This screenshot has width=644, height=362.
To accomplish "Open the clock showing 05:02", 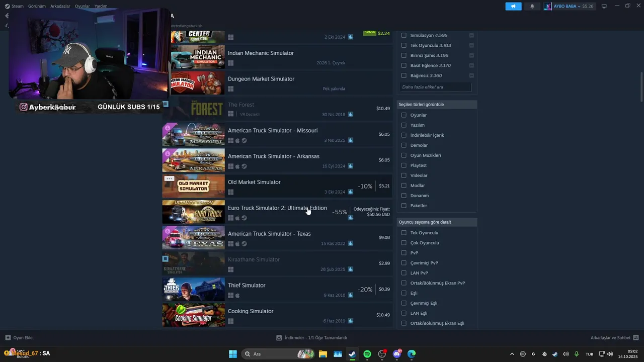I will (x=628, y=354).
